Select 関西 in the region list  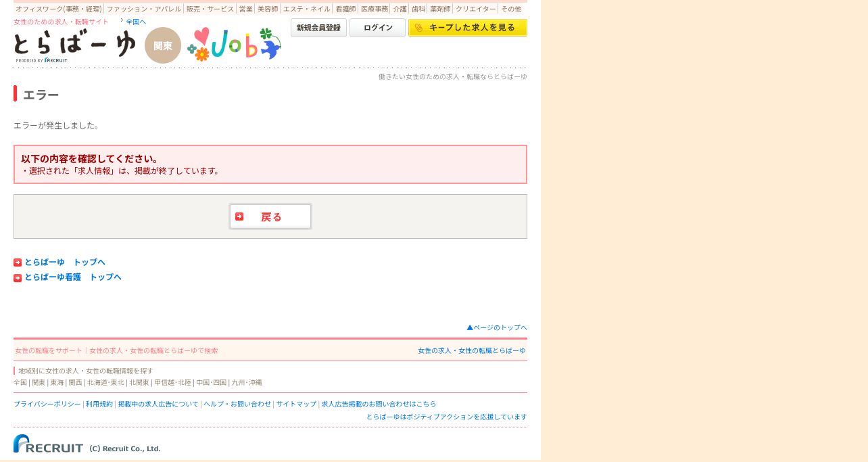(76, 383)
